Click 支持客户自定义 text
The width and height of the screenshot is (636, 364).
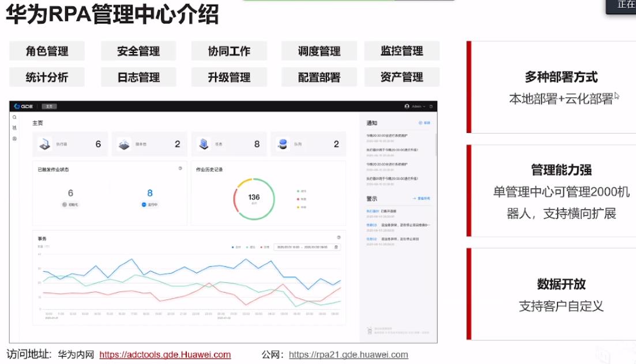point(562,306)
